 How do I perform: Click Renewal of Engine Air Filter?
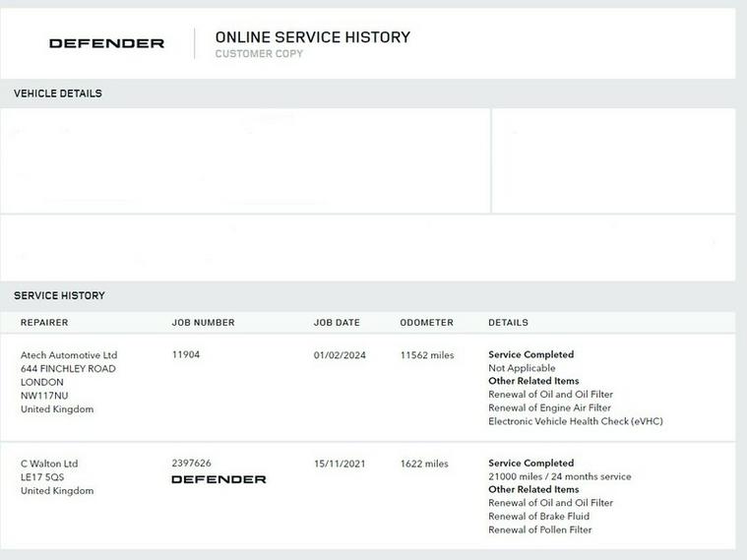point(549,407)
